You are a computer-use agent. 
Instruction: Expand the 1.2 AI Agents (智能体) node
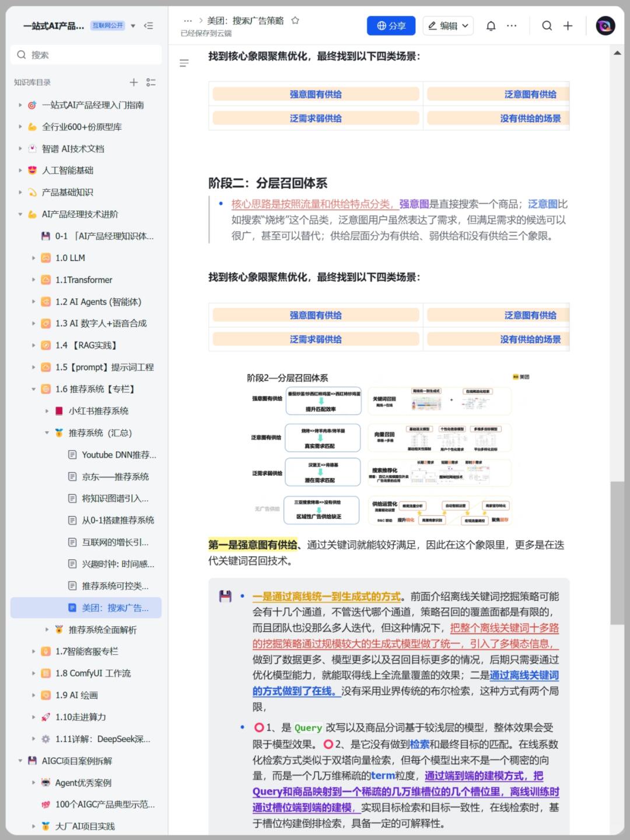(x=33, y=302)
